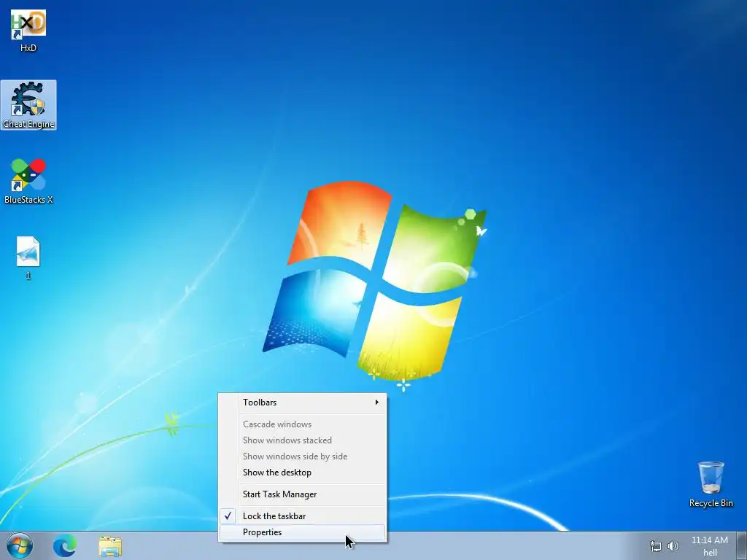Viewport: 747px width, 560px height.
Task: Choose Show the desktop from context menu
Action: (303, 472)
